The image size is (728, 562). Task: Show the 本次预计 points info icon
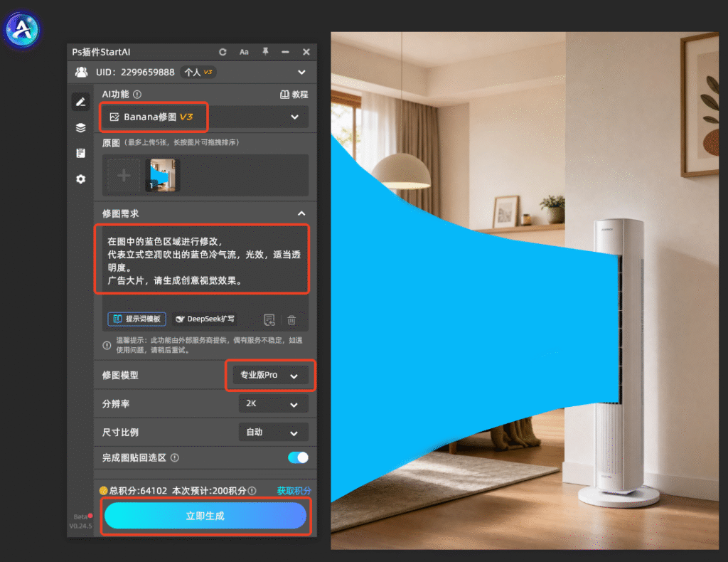click(252, 490)
